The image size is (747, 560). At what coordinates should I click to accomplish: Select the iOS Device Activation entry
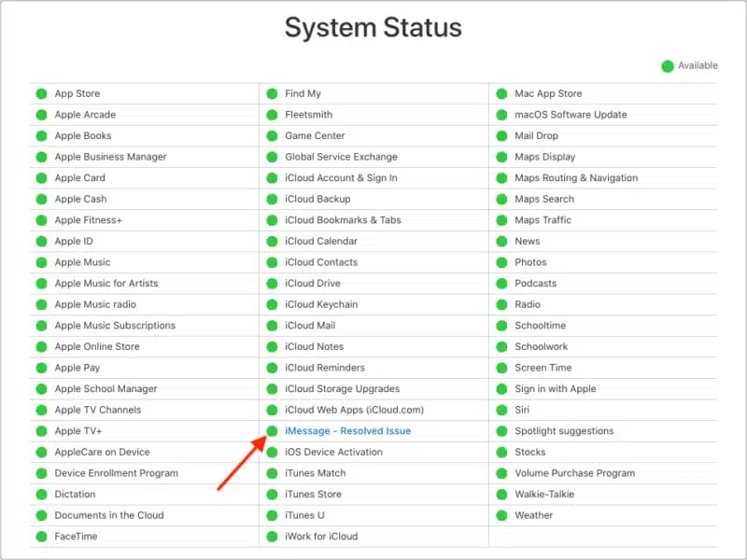[x=333, y=453]
